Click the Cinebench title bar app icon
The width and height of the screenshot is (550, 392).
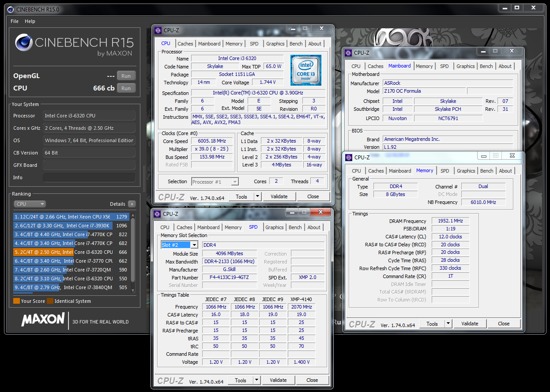(x=10, y=9)
